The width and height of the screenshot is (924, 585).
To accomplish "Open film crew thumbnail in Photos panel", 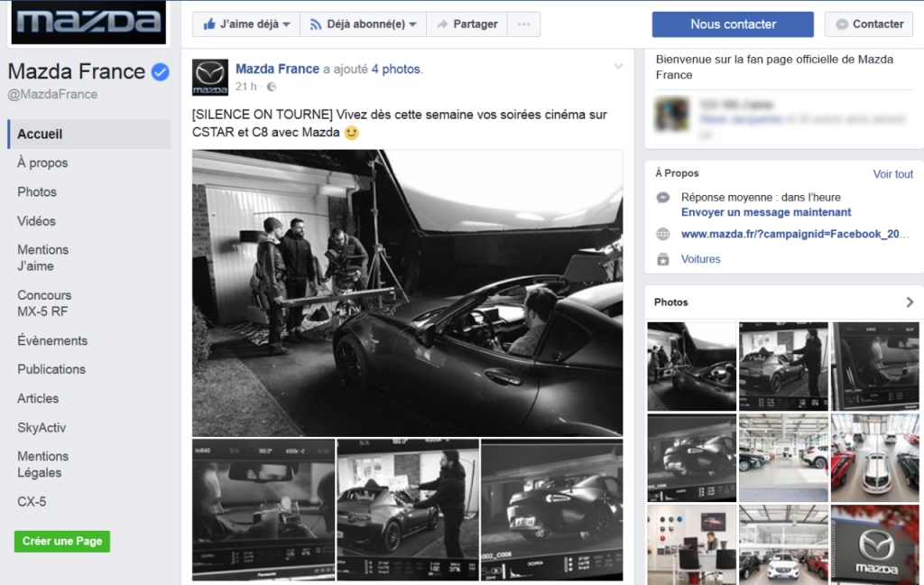I will pos(692,367).
